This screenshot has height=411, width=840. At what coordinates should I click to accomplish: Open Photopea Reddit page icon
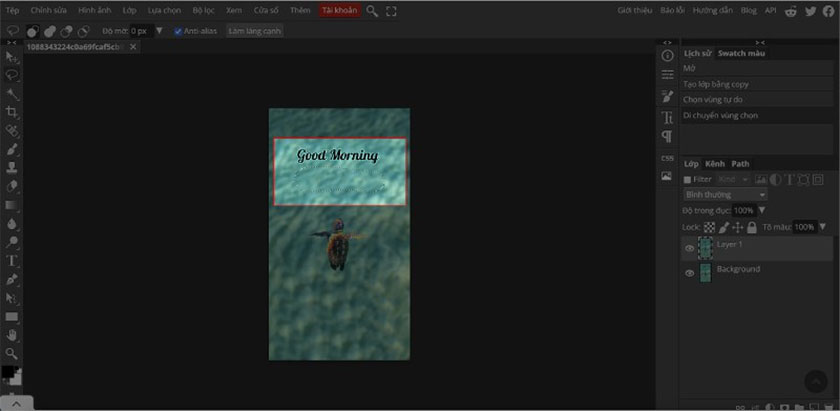point(791,11)
